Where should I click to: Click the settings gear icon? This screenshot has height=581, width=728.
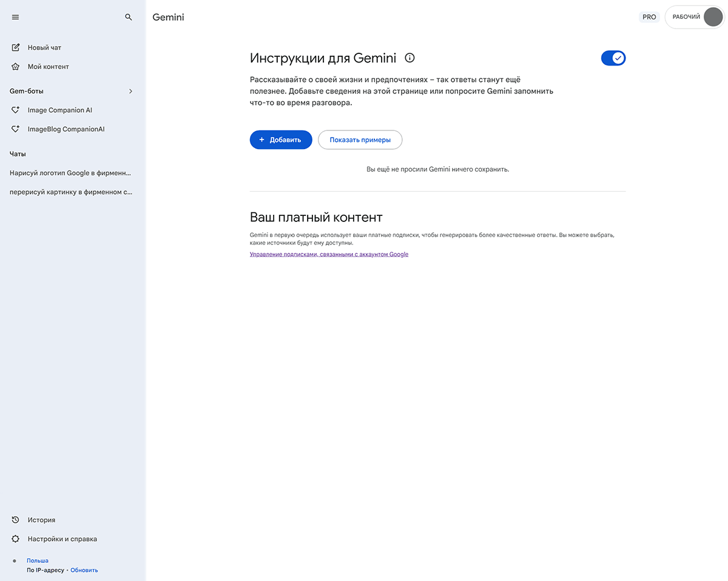[16, 539]
